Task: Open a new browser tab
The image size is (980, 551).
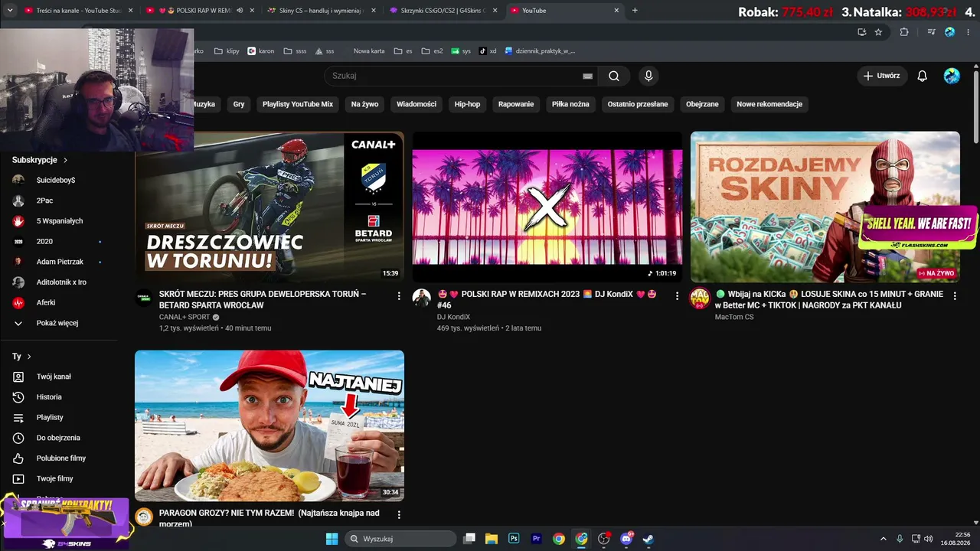Action: (x=635, y=11)
